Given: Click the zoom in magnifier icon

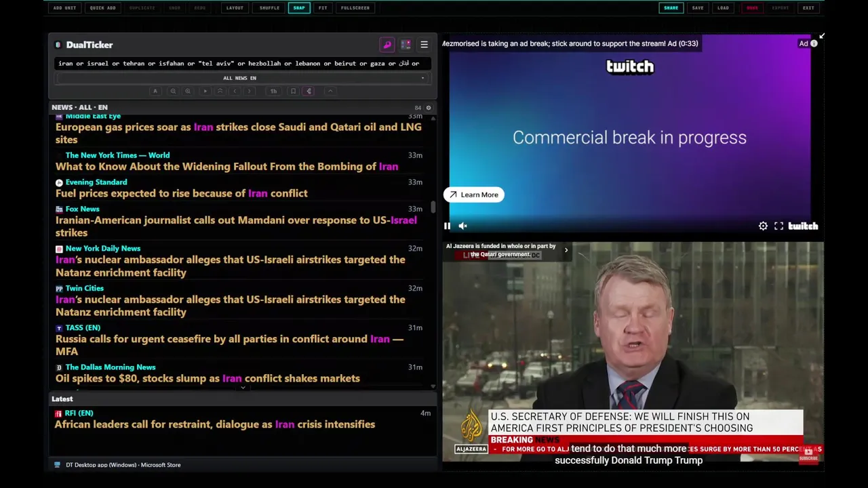Looking at the screenshot, I should (188, 91).
